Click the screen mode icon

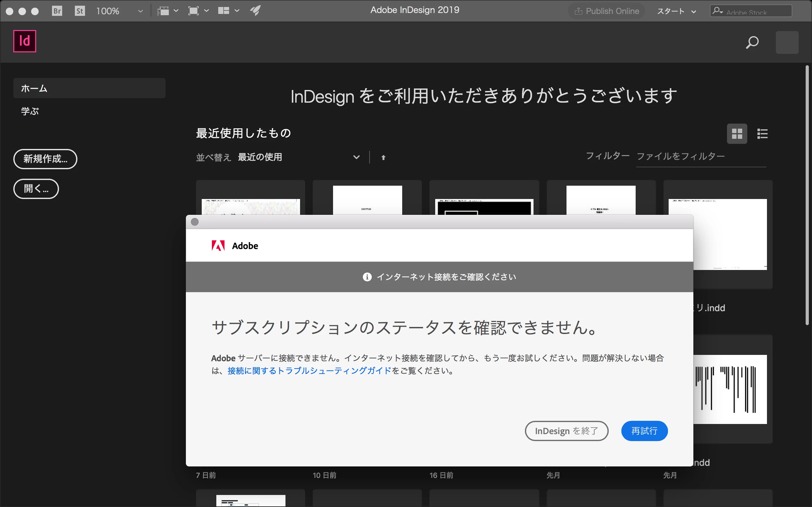193,11
